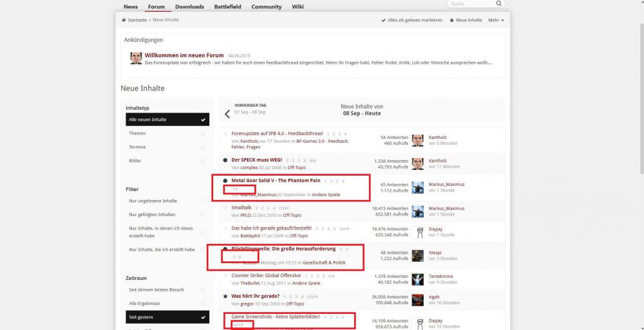Click Weapi's avatar in the Flüchtlingswelle row
This screenshot has width=644, height=330.
(x=418, y=255)
